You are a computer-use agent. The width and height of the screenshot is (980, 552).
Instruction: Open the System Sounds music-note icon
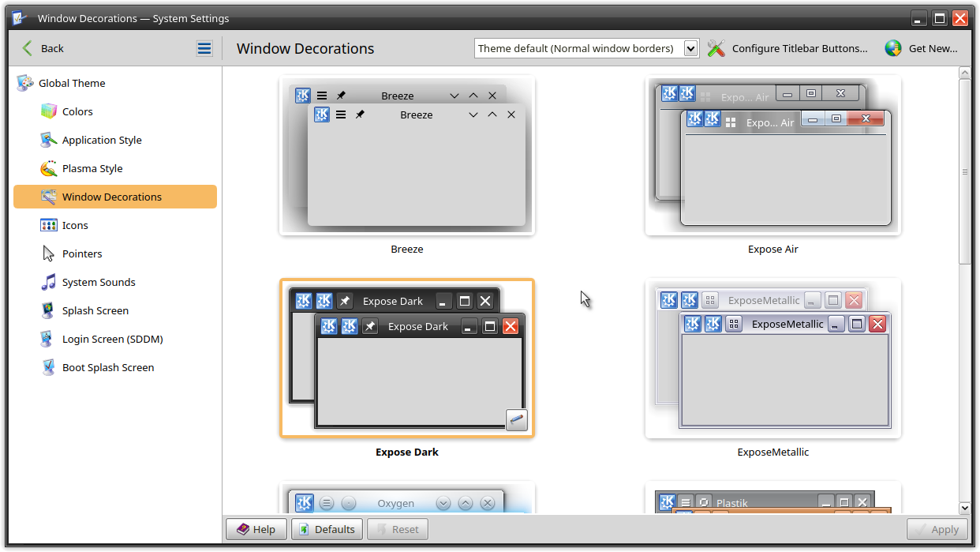[x=49, y=282]
